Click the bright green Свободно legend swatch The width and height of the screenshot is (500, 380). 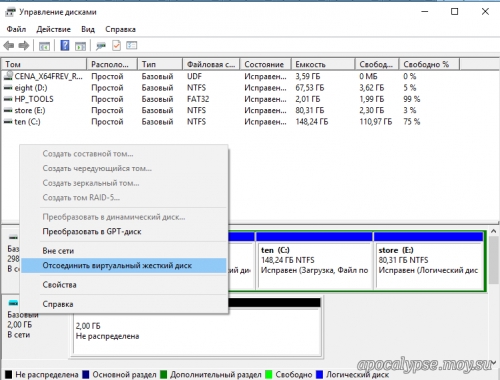pos(269,374)
